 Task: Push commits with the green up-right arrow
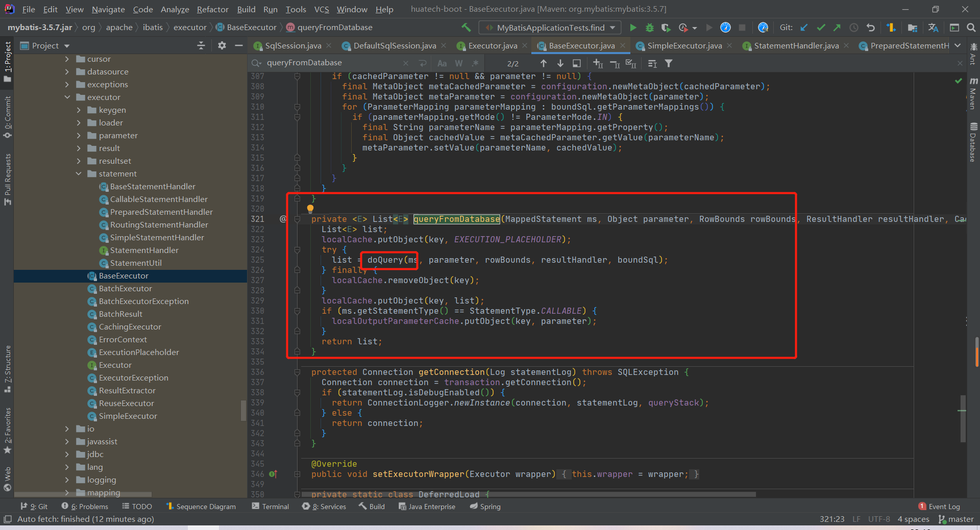pos(837,28)
